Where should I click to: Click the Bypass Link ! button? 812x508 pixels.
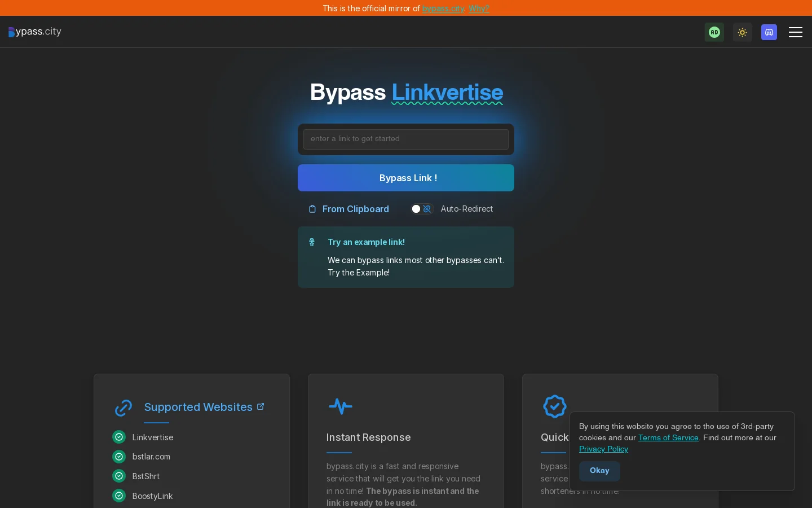click(x=406, y=178)
